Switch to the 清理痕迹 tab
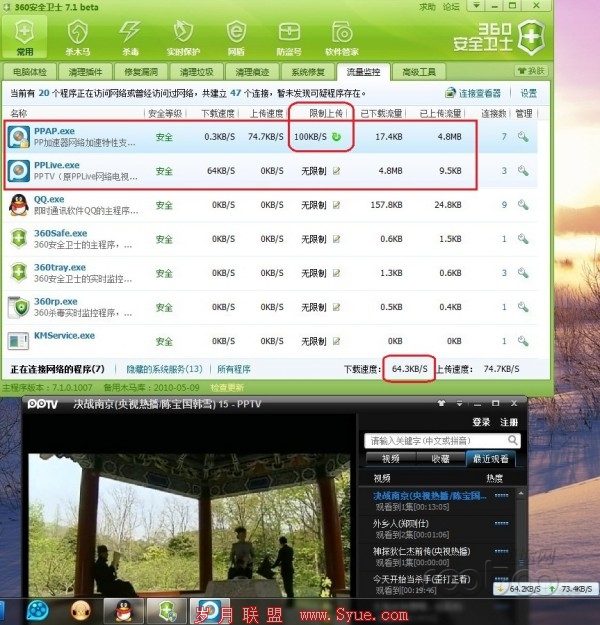 [252, 72]
